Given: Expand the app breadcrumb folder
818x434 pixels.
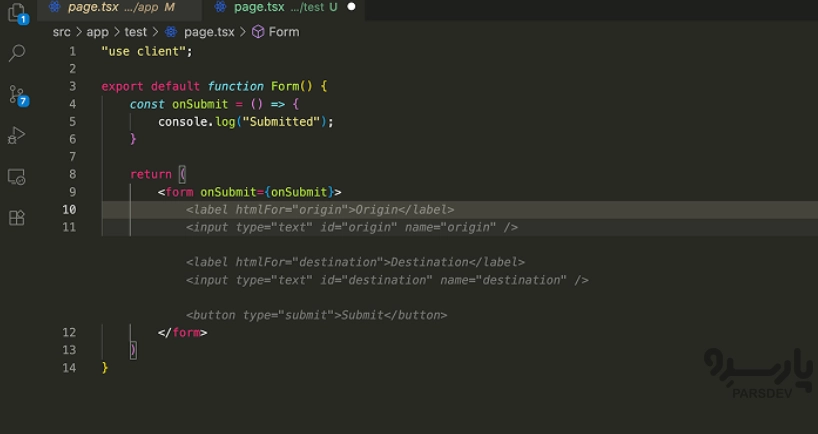Looking at the screenshot, I should coord(97,32).
